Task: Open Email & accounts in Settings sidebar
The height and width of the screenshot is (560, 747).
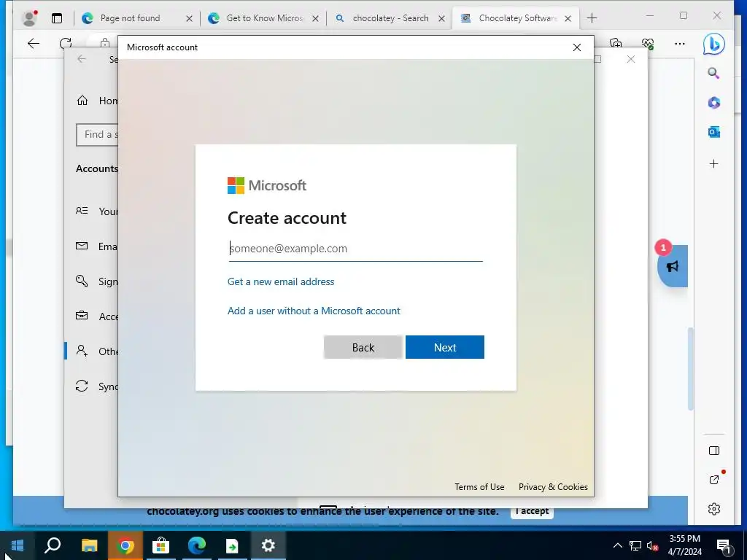Action: (x=97, y=246)
